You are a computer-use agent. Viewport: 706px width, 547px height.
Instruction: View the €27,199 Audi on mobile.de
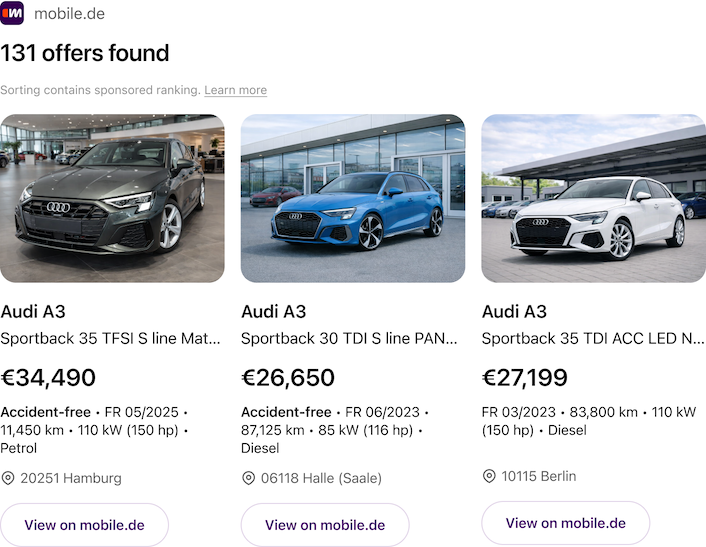[566, 523]
